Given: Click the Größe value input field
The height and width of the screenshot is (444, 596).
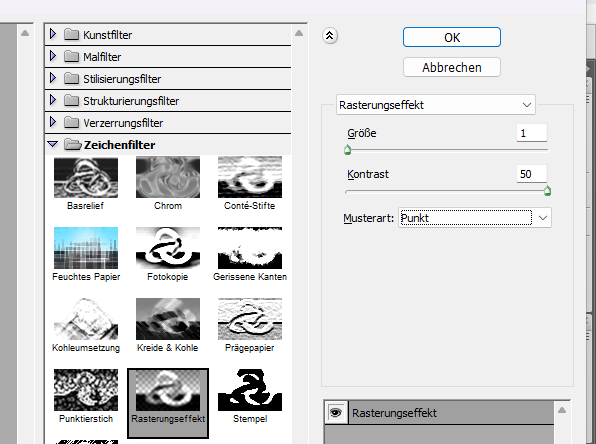Looking at the screenshot, I should pos(532,133).
